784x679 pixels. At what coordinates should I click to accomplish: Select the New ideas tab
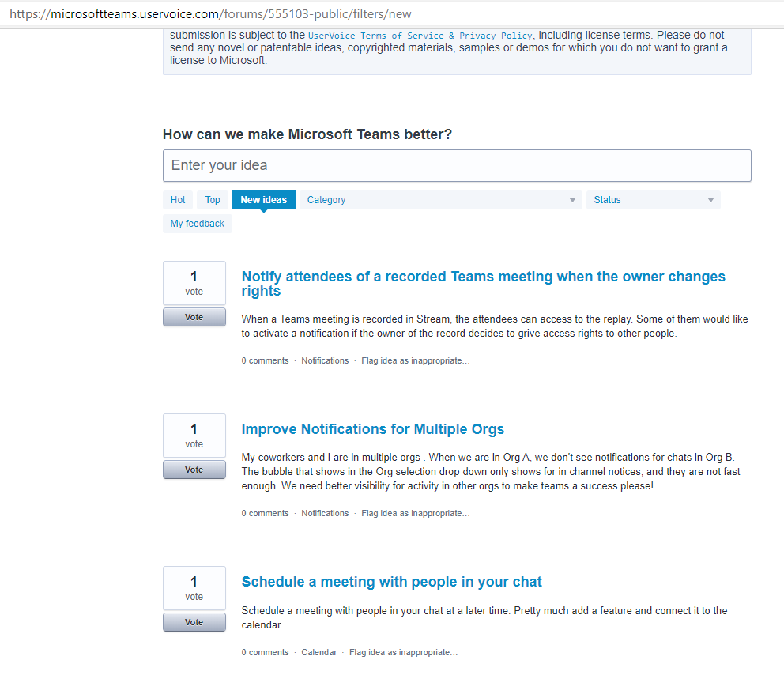[263, 200]
